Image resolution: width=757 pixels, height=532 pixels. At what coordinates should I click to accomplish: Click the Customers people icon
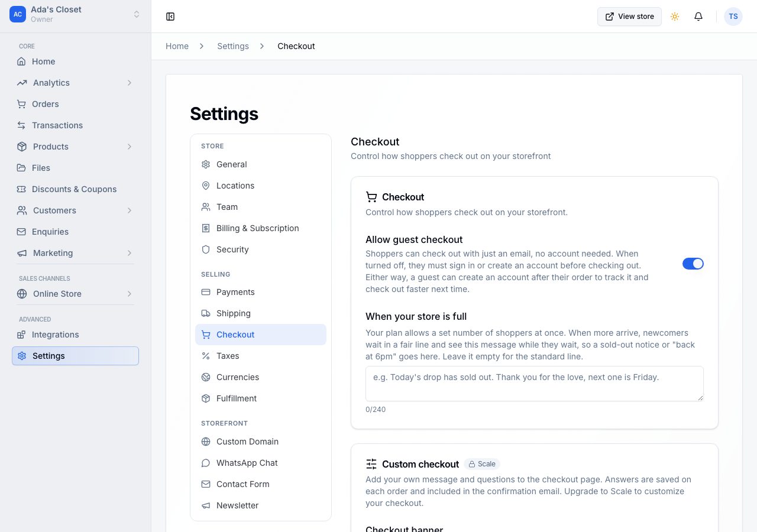(22, 210)
